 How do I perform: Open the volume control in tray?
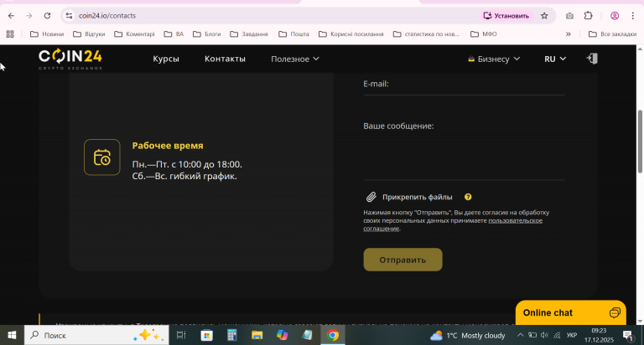click(x=544, y=335)
